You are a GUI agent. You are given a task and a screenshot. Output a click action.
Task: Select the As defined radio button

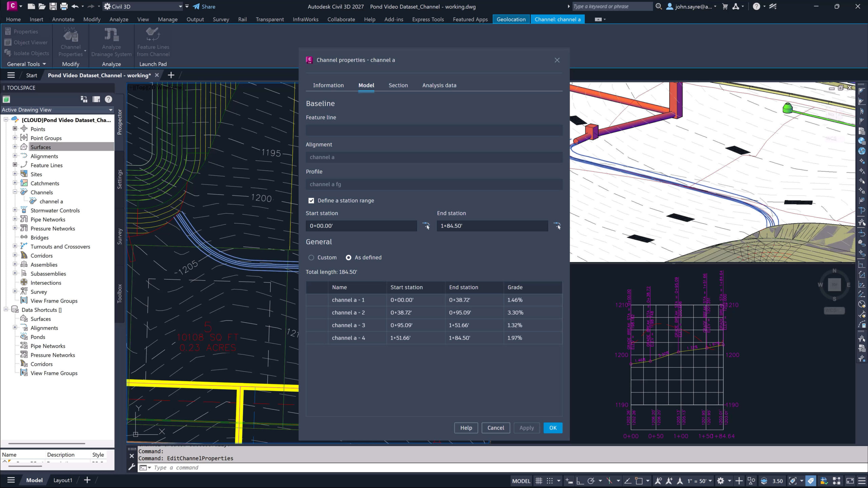point(349,258)
